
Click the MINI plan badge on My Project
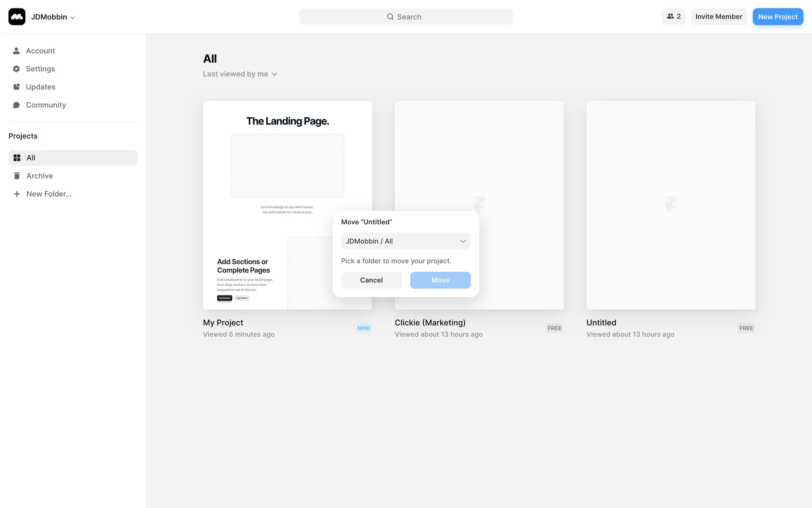click(x=363, y=328)
